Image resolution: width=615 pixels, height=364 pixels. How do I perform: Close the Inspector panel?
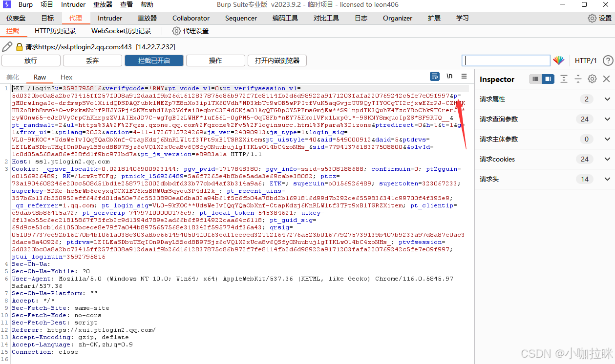606,79
